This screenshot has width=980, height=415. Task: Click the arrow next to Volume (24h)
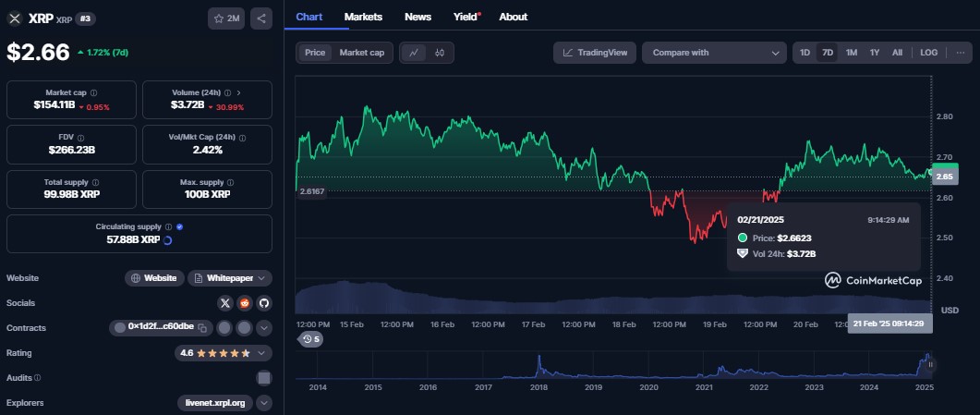tap(238, 92)
